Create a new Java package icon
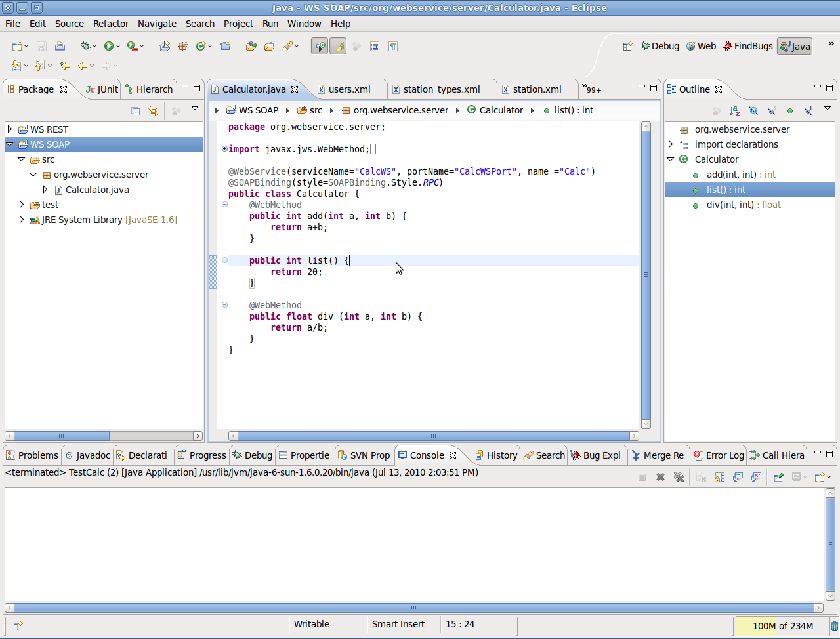Image resolution: width=840 pixels, height=639 pixels. (183, 46)
